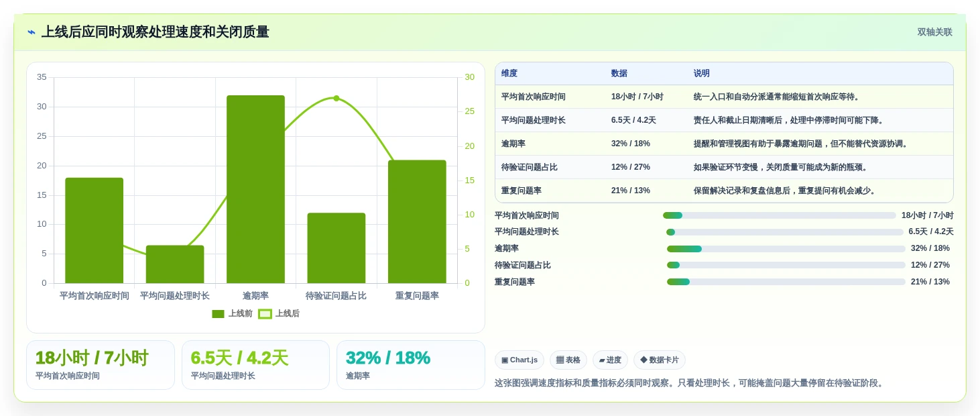Click the Chart.js tag chip
Screen dimensions: 980x416
click(519, 360)
